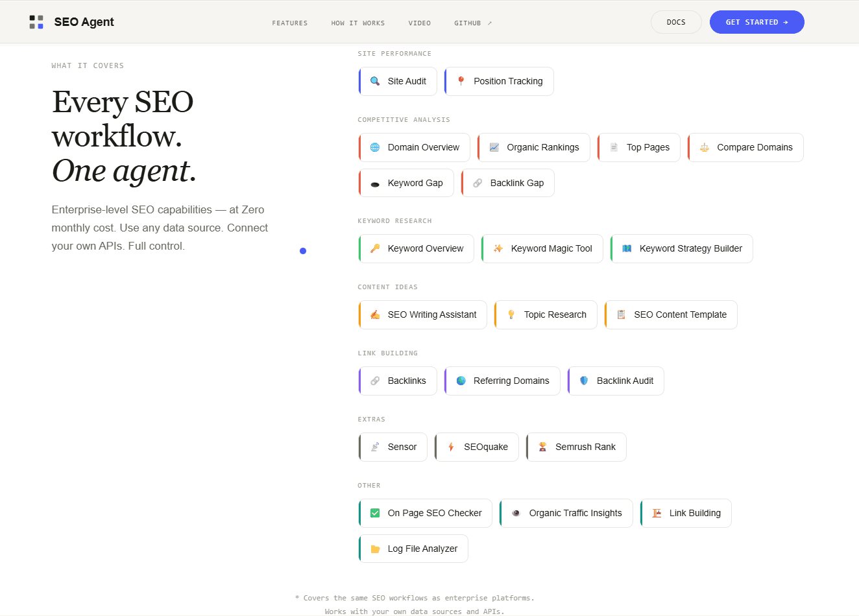This screenshot has width=859, height=616.
Task: Open the GitHub external link
Action: 473,23
